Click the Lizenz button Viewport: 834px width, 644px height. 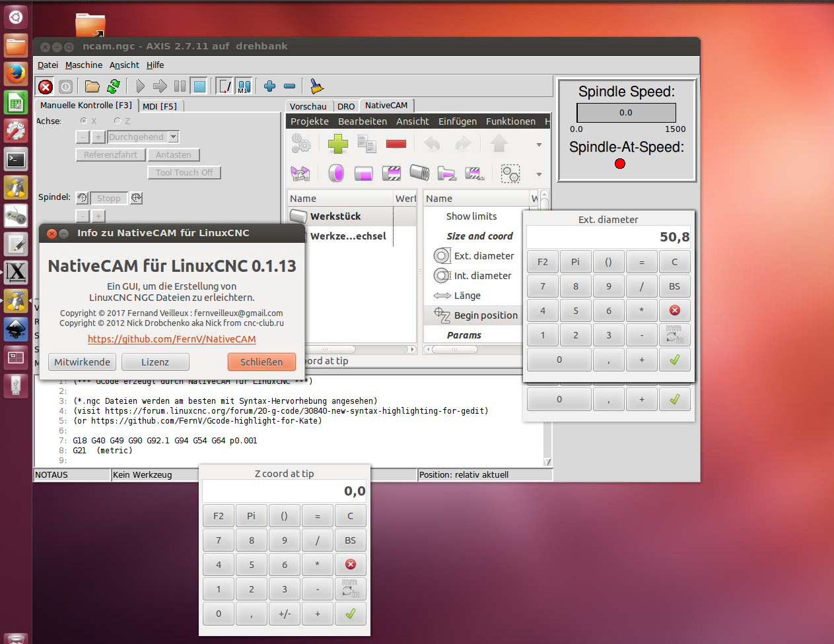(x=155, y=362)
